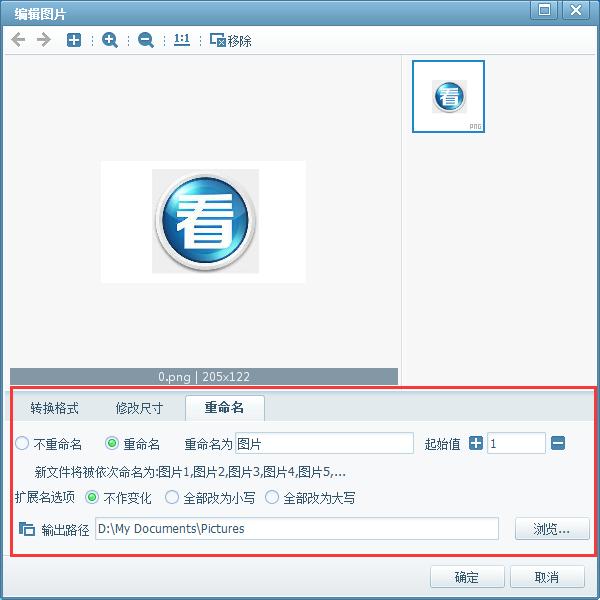Click the 起始值 number field
The image size is (600, 600).
[516, 443]
